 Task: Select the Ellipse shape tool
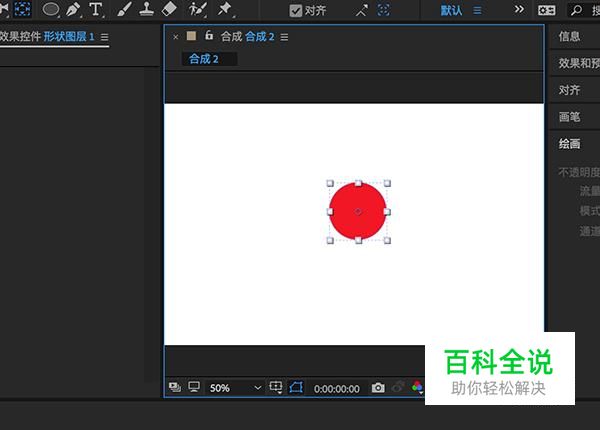[50, 9]
